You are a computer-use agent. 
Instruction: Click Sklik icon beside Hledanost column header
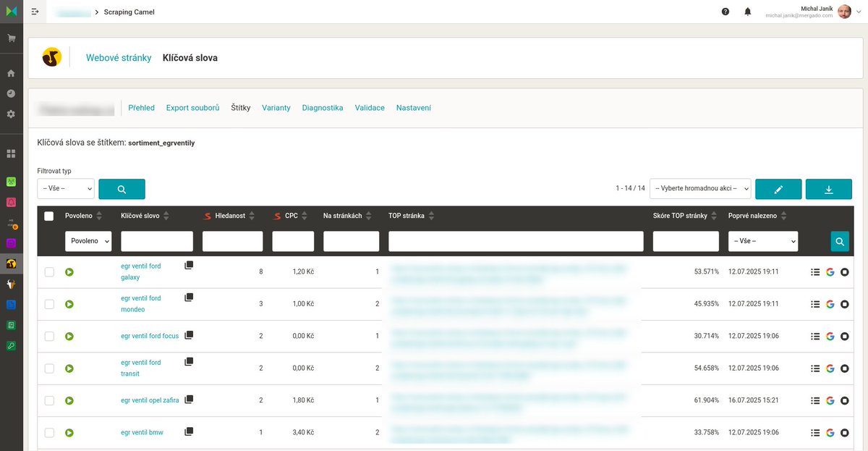point(208,215)
